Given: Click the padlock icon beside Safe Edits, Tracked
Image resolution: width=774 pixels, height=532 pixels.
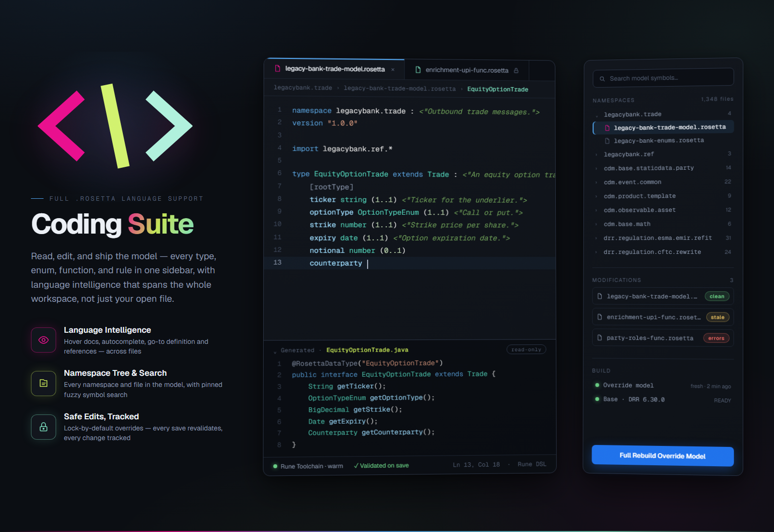Looking at the screenshot, I should tap(44, 427).
